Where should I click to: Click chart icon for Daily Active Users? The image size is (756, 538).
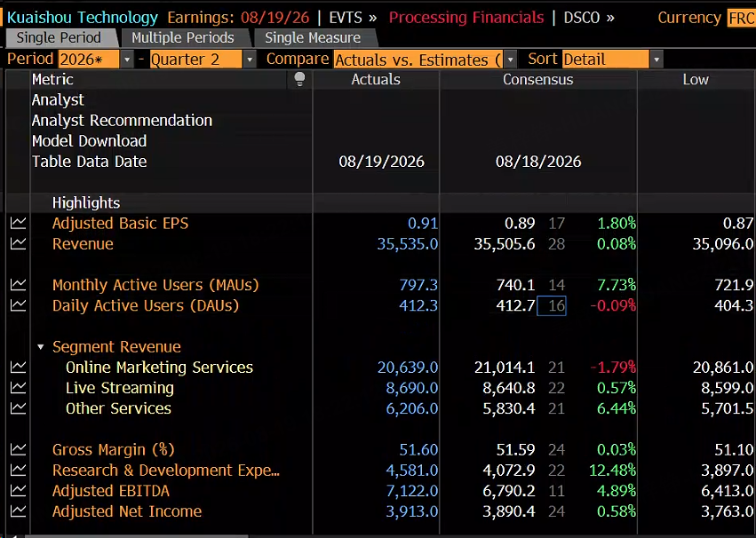point(19,305)
